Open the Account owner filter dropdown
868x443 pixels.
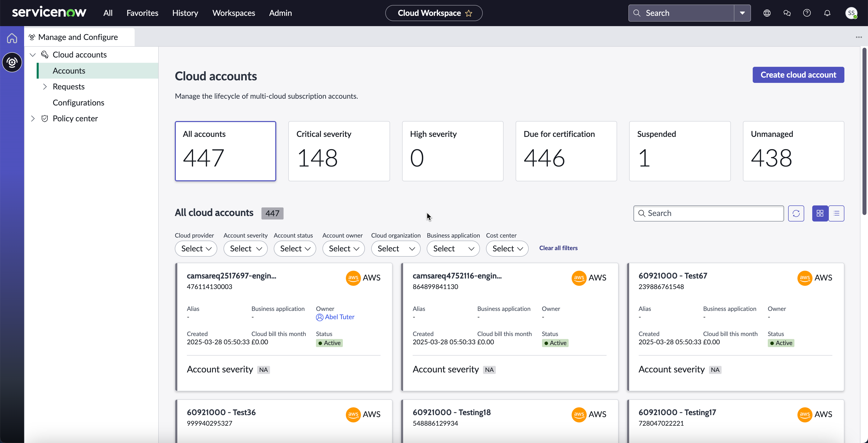click(343, 249)
